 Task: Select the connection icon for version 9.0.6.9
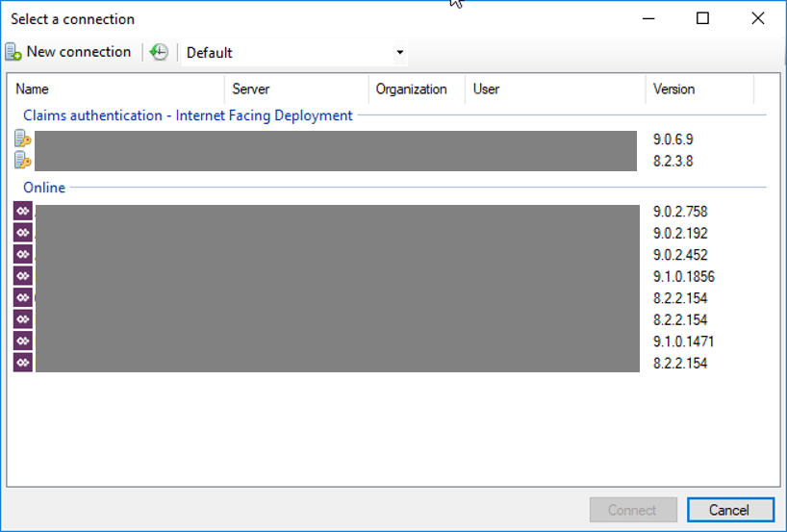pyautogui.click(x=23, y=139)
